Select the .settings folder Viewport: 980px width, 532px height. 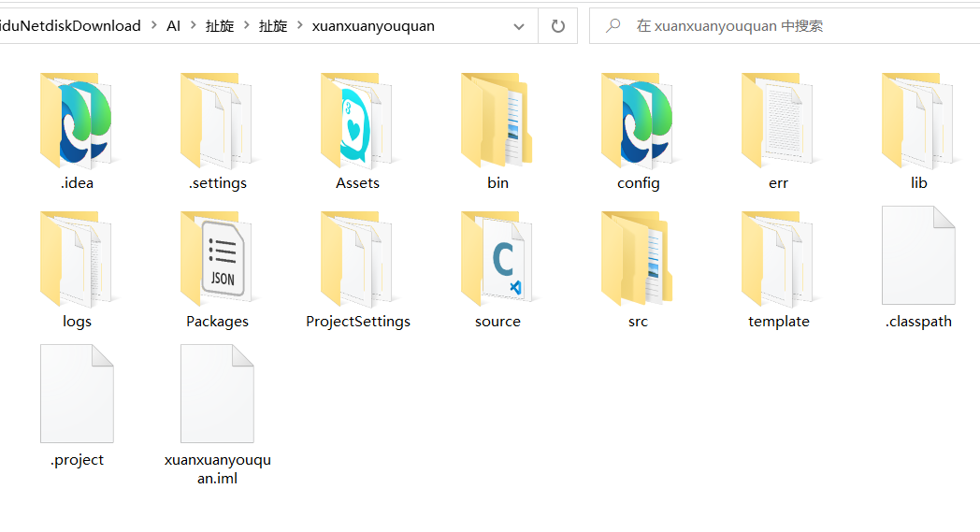(x=217, y=122)
